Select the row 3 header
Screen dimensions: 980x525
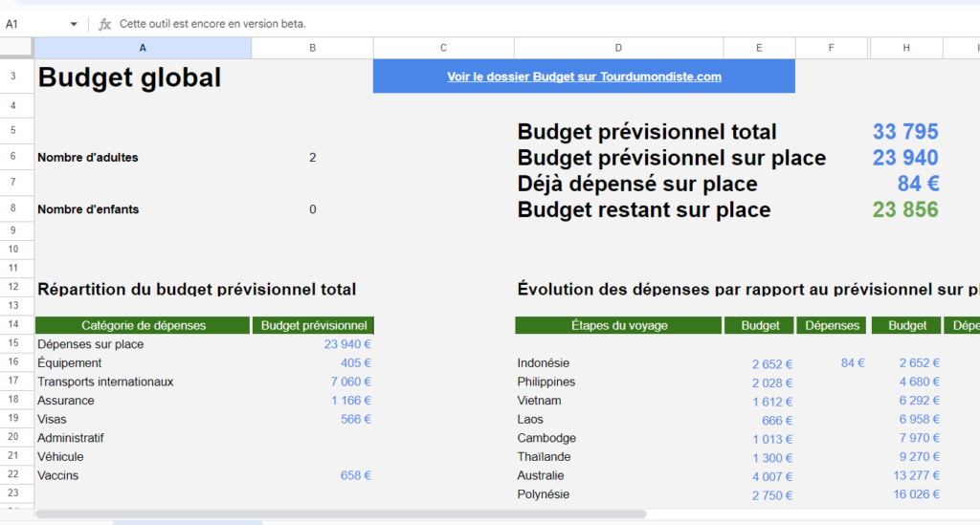(13, 76)
